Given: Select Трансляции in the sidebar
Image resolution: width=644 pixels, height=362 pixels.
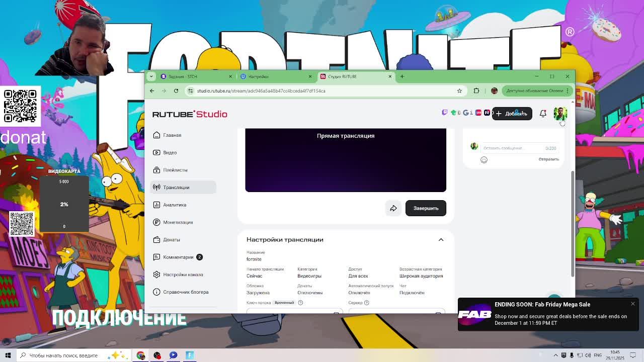Looking at the screenshot, I should pos(183,188).
